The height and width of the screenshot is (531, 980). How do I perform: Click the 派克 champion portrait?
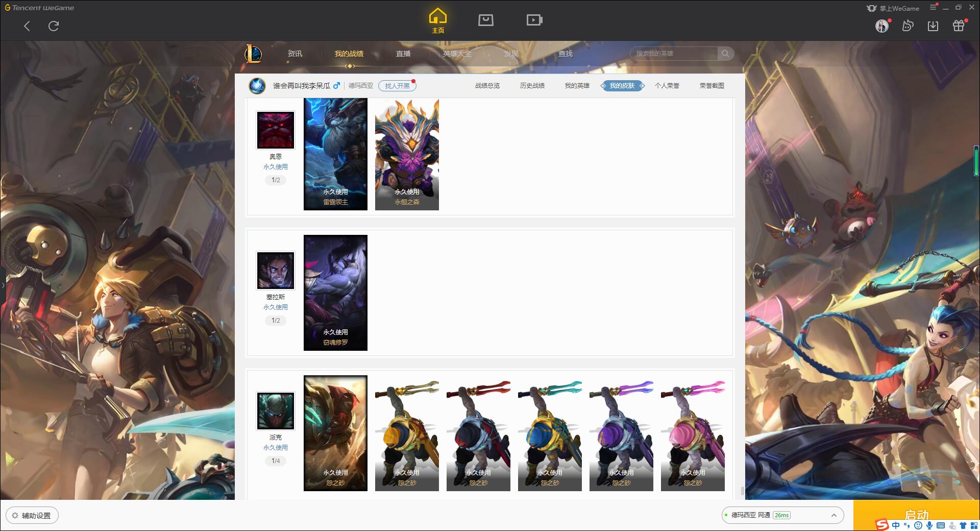(x=276, y=411)
